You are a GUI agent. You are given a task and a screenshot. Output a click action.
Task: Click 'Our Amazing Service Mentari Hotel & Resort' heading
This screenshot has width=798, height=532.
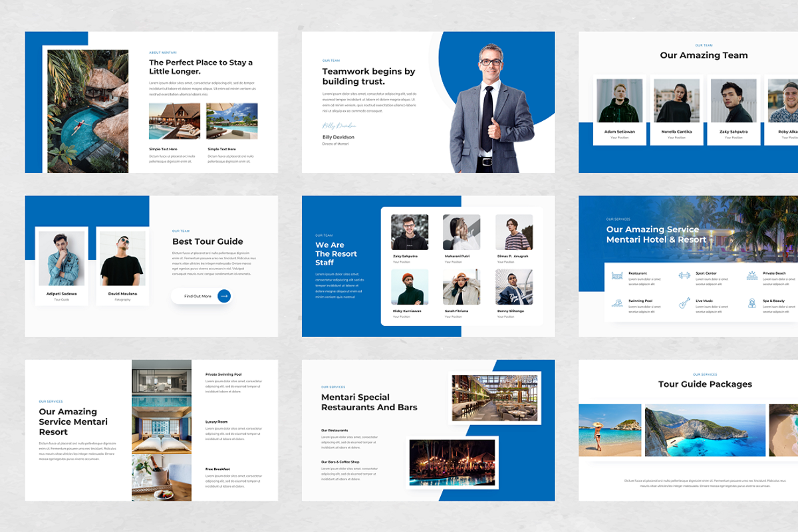656,234
